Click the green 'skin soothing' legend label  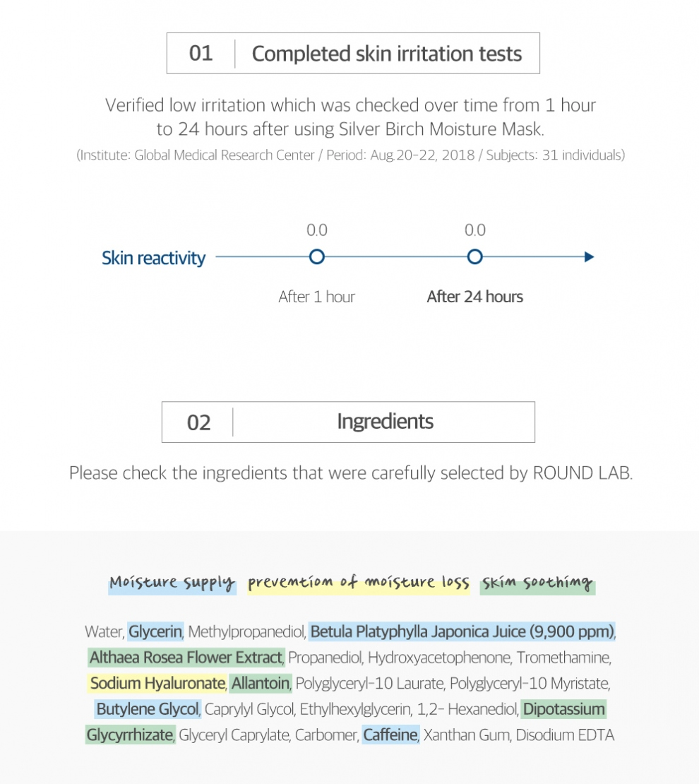[x=537, y=583]
